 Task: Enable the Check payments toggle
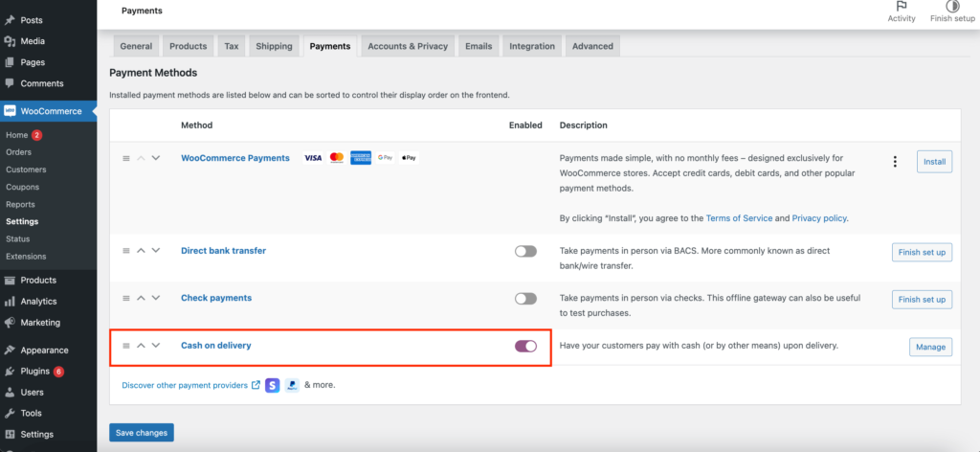click(525, 299)
